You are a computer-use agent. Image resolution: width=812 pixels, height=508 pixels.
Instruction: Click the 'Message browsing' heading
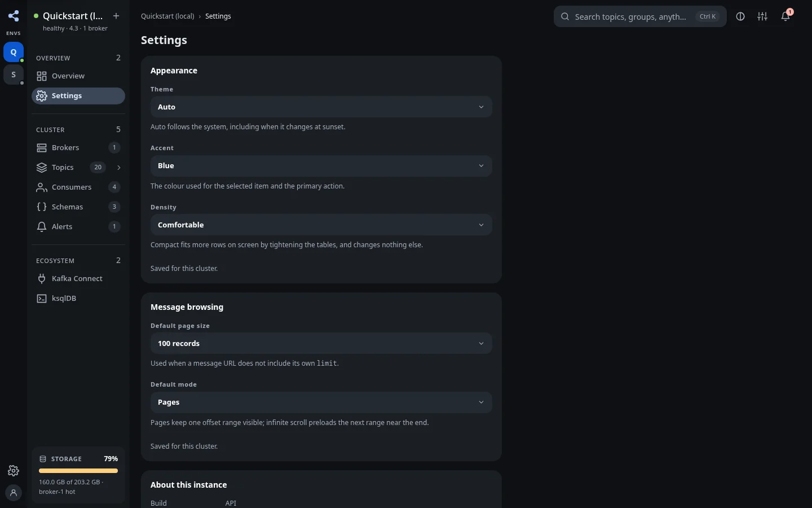pos(187,307)
